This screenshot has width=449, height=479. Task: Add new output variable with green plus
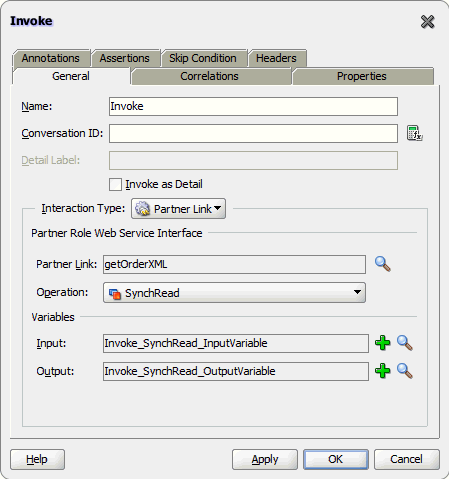click(383, 371)
